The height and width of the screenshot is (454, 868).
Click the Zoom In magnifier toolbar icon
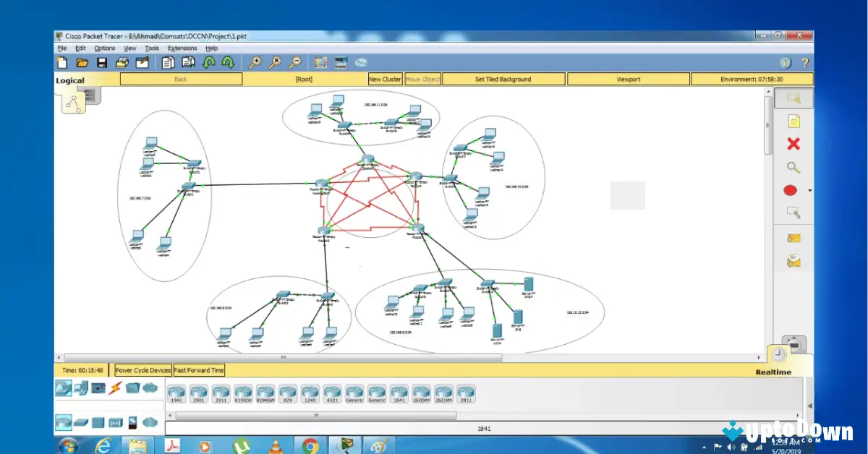pos(255,62)
